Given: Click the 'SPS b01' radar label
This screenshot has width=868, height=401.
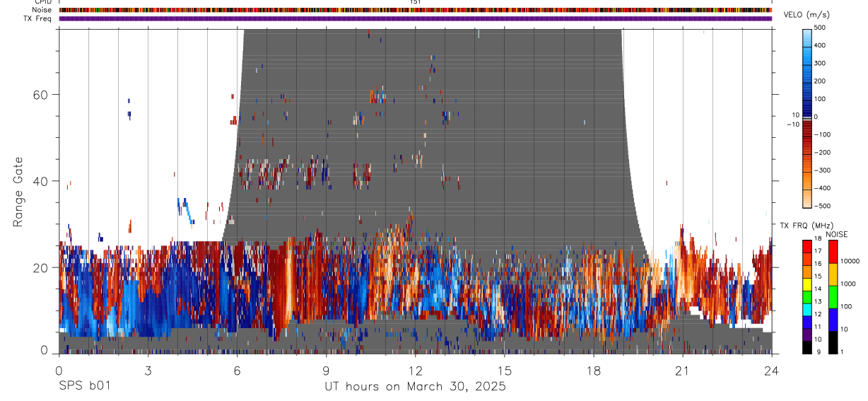Looking at the screenshot, I should coord(84,386).
